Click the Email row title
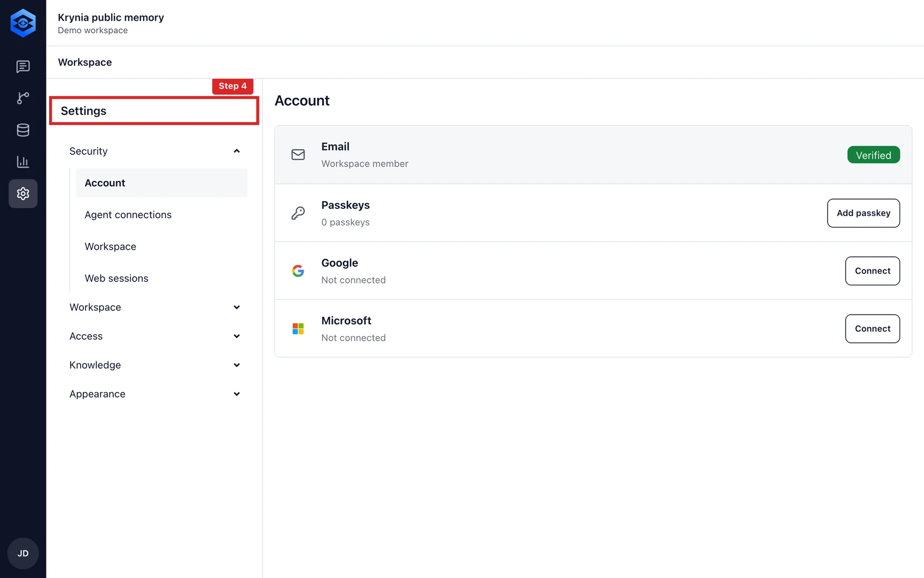 [x=335, y=147]
